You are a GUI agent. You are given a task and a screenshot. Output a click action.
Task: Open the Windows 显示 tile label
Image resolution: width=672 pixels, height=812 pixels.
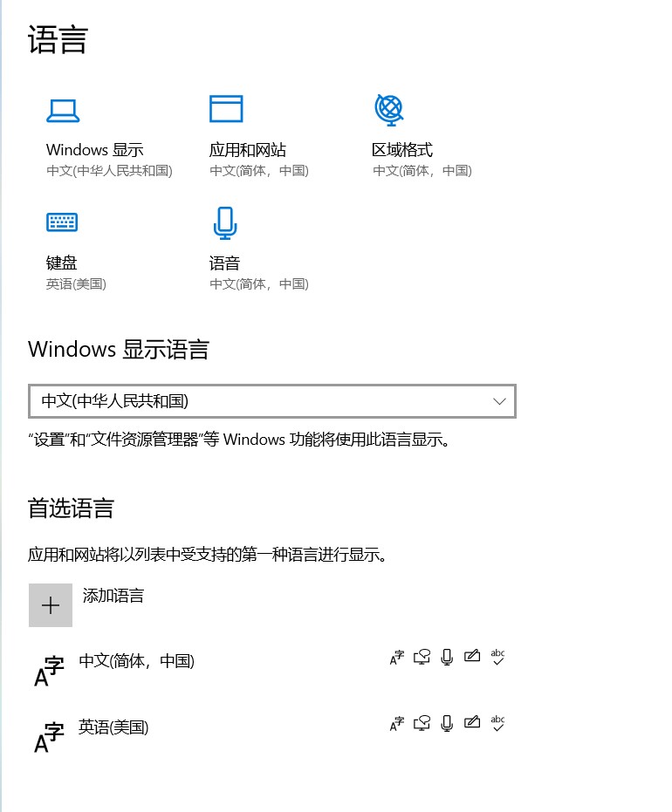(x=95, y=150)
